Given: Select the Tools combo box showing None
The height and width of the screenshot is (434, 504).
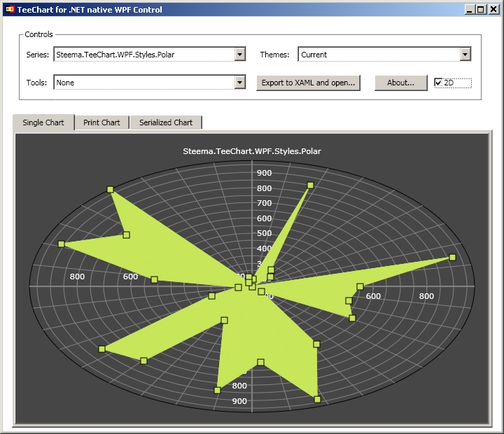Looking at the screenshot, I should pos(150,83).
